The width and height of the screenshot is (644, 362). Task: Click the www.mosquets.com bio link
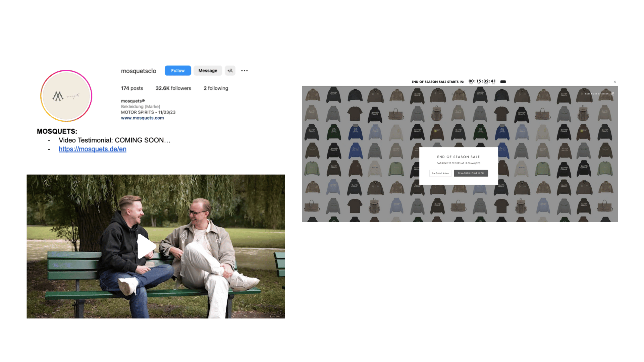coord(142,118)
